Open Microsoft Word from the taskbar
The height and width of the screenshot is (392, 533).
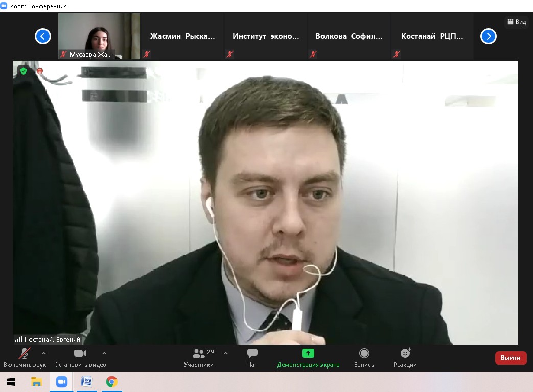point(87,382)
